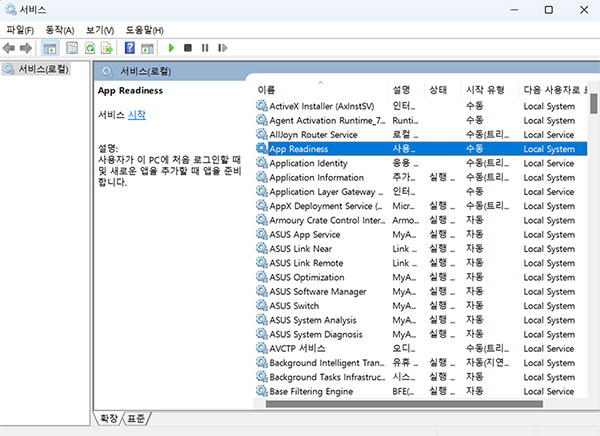Sort by the 시작 유형 column header
This screenshot has width=600, height=436.
pyautogui.click(x=489, y=90)
